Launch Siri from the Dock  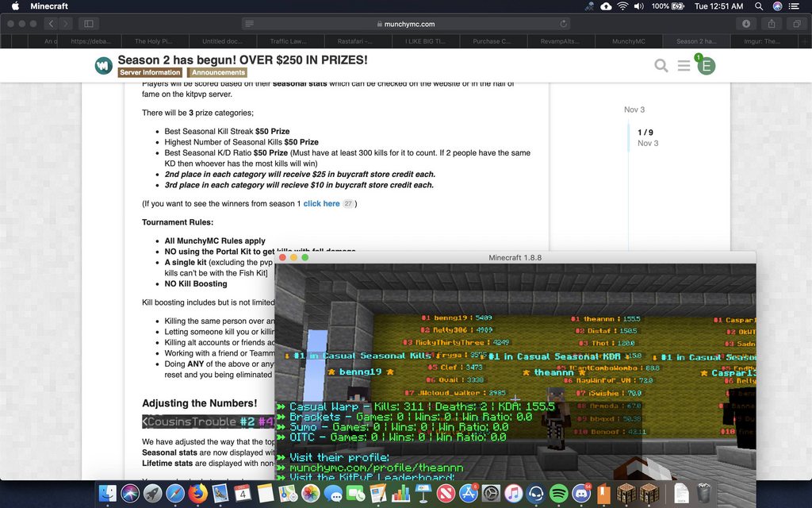point(130,493)
